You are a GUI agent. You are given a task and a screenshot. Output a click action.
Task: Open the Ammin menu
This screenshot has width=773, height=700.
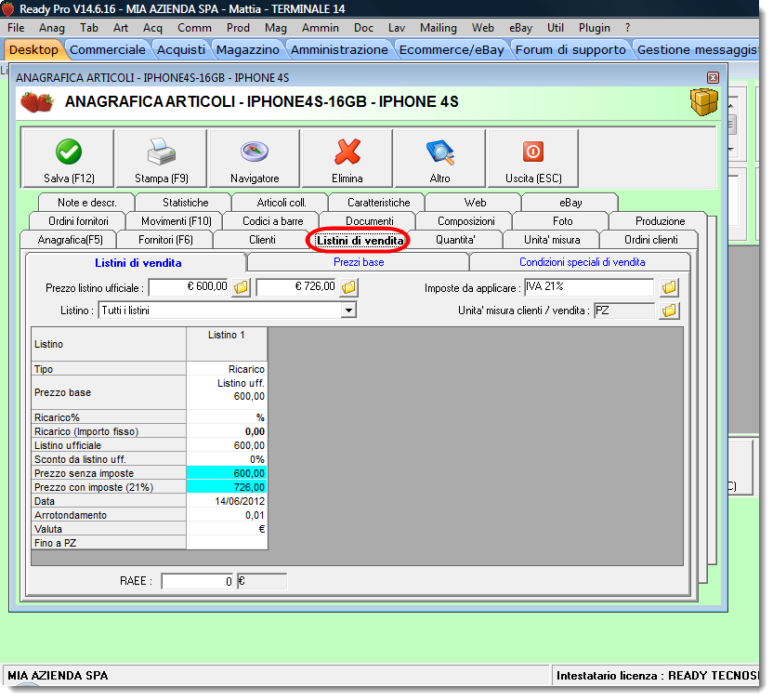pos(320,28)
